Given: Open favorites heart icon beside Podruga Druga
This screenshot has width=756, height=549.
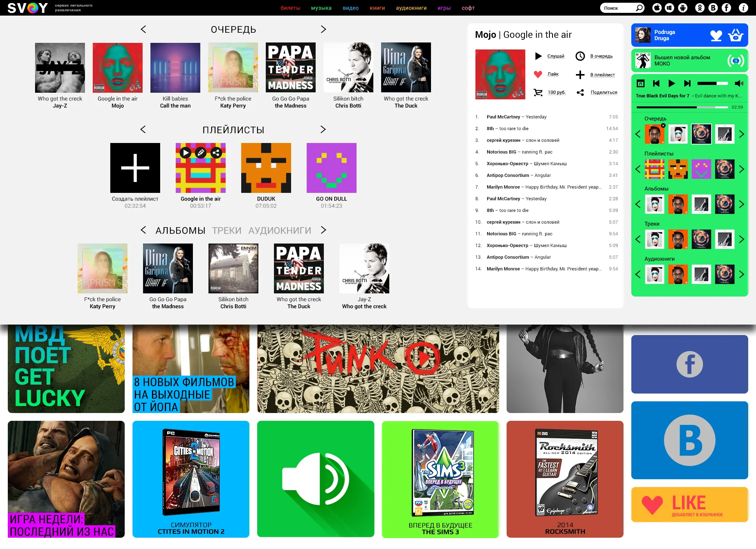Looking at the screenshot, I should 716,35.
